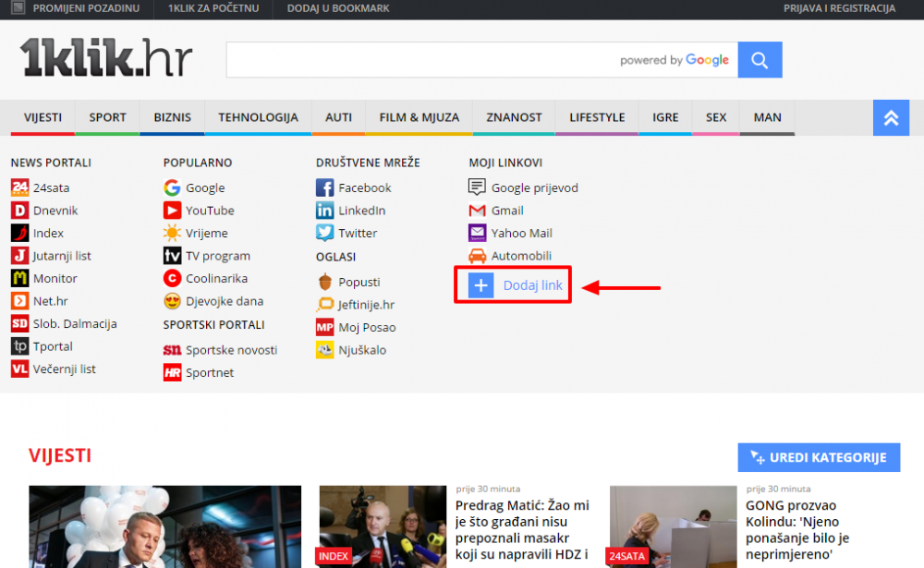Viewport: 924px width, 568px height.
Task: Click the Yahoo Mail purple icon
Action: (x=478, y=233)
